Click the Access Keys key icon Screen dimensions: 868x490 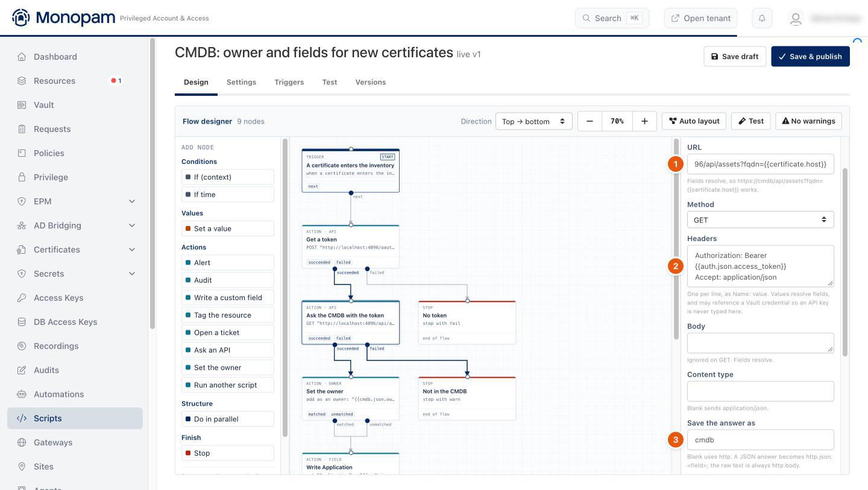pyautogui.click(x=22, y=298)
